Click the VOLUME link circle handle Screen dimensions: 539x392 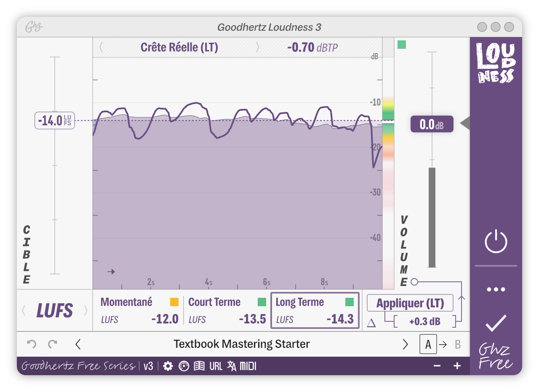click(x=414, y=282)
